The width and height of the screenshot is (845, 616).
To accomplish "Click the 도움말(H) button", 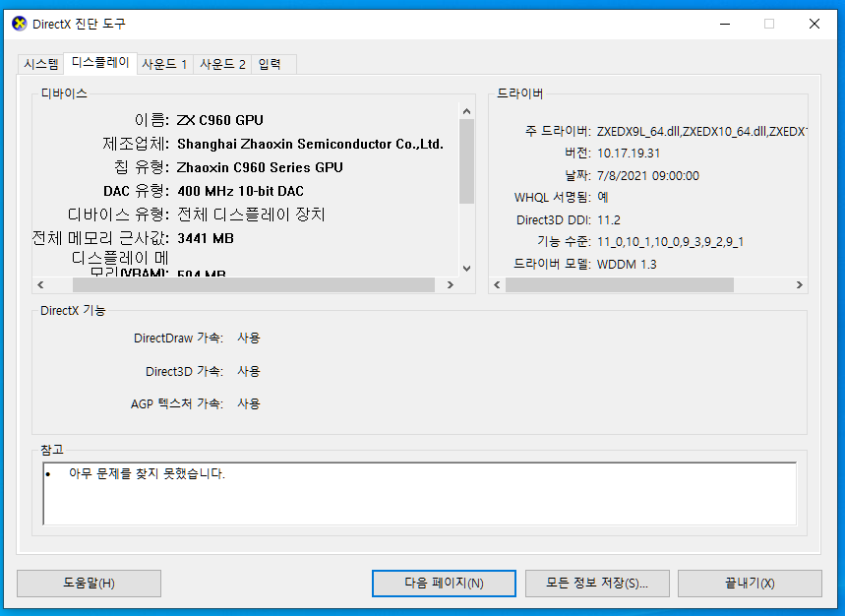I will (x=89, y=584).
